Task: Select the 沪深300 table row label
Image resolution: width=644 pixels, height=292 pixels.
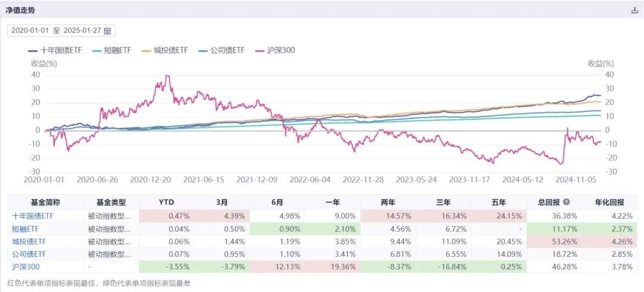Action: (25, 268)
